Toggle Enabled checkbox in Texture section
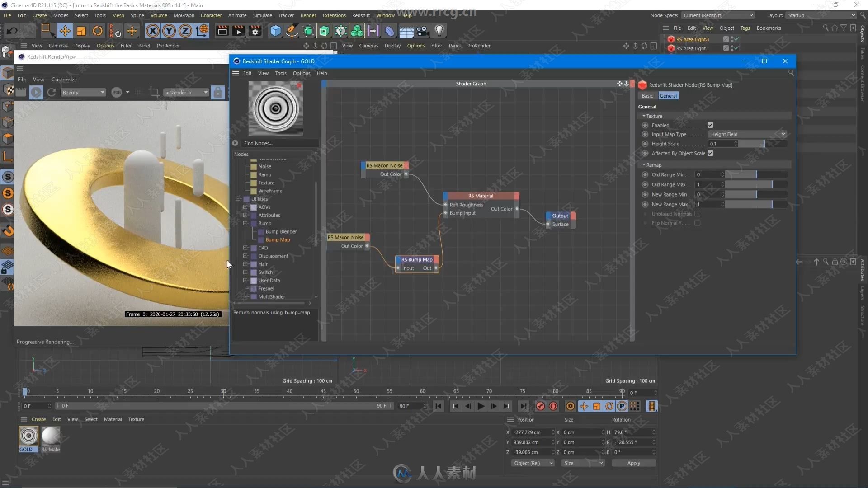 point(710,125)
